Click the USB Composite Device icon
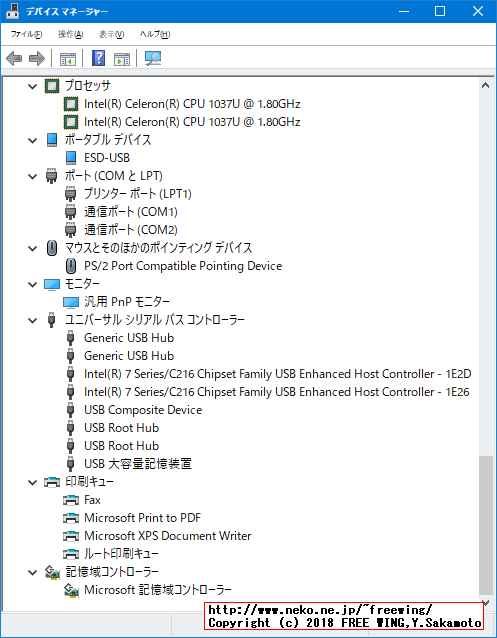The height and width of the screenshot is (638, 497). 70,410
